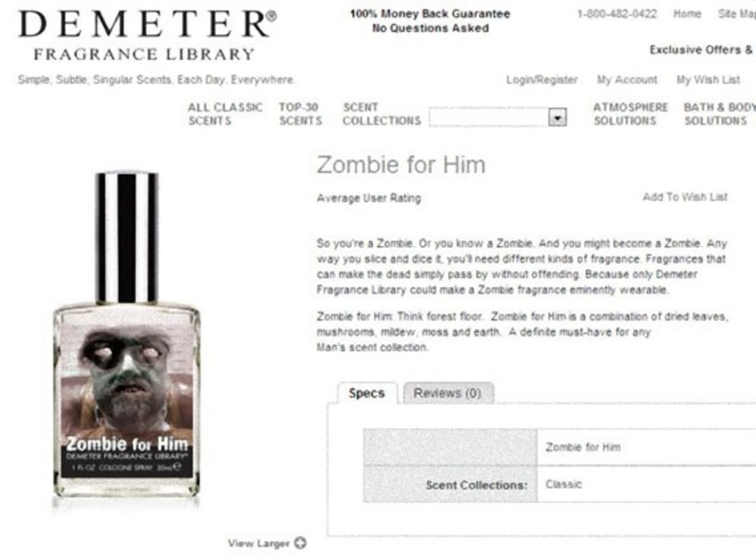Click the Demeter Fragrance Library logo

(147, 35)
